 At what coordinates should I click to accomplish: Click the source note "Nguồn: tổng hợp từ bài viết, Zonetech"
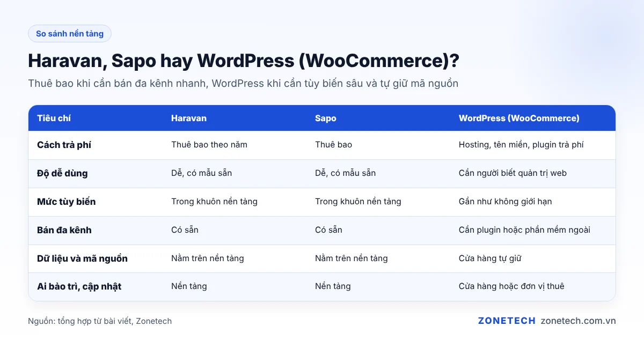[100, 321]
